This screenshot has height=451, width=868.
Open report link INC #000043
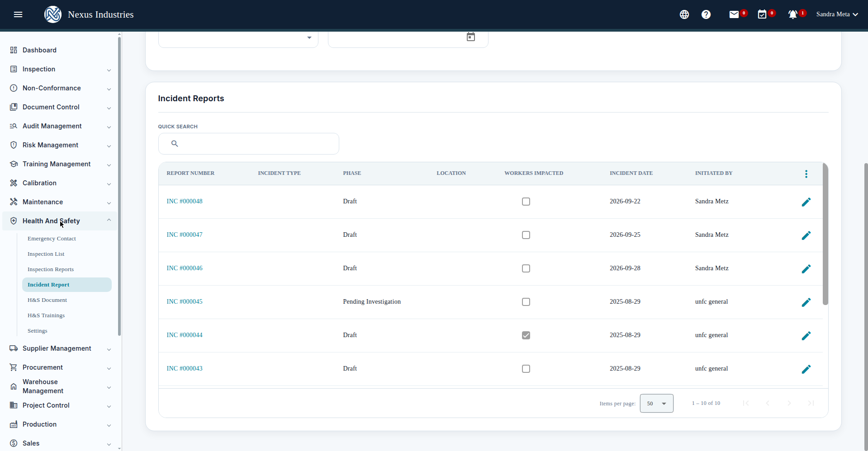(185, 368)
